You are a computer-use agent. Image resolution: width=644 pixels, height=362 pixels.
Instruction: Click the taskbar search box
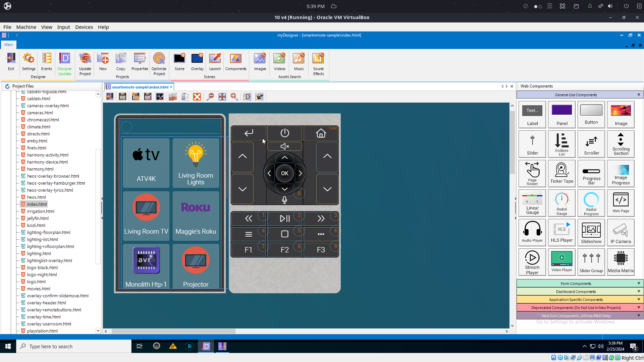[74, 346]
